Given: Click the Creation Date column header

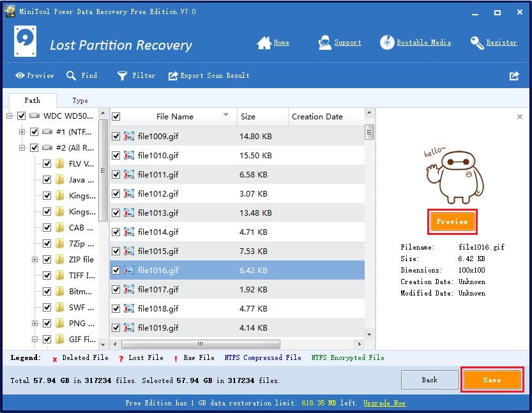Looking at the screenshot, I should coord(326,117).
